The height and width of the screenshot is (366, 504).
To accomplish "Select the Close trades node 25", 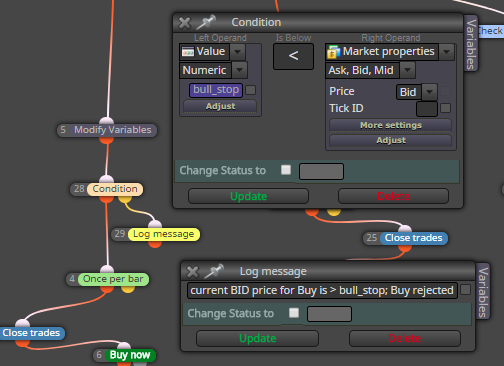I will pos(405,238).
